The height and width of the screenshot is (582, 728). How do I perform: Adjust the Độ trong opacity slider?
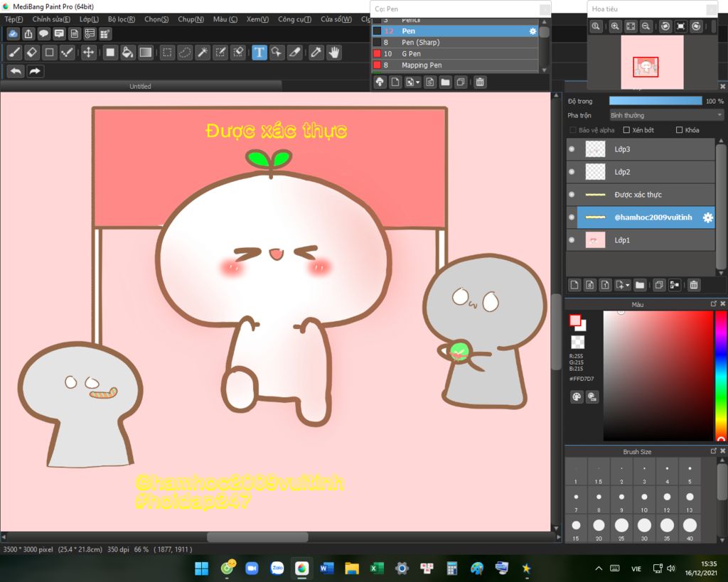[x=655, y=101]
